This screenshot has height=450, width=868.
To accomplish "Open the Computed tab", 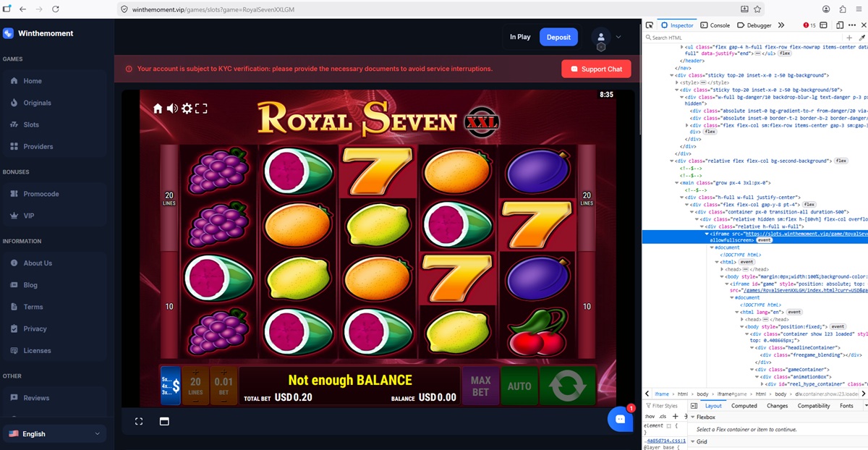I will (744, 406).
